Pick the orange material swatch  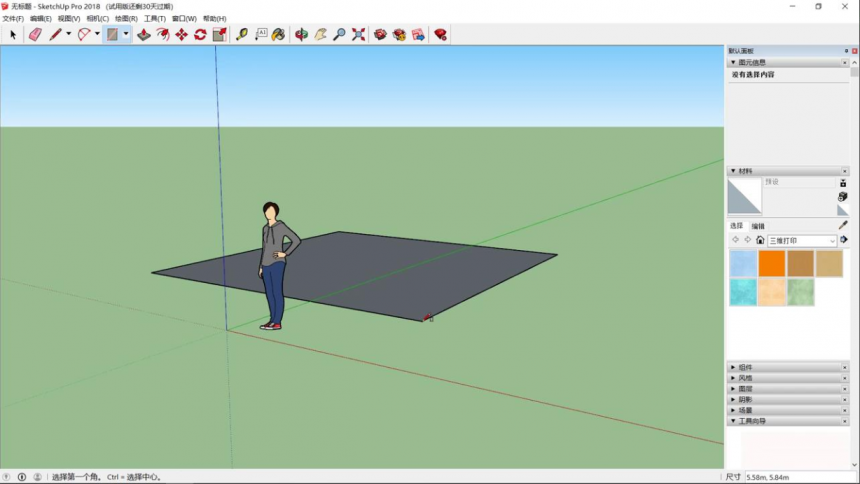point(772,263)
